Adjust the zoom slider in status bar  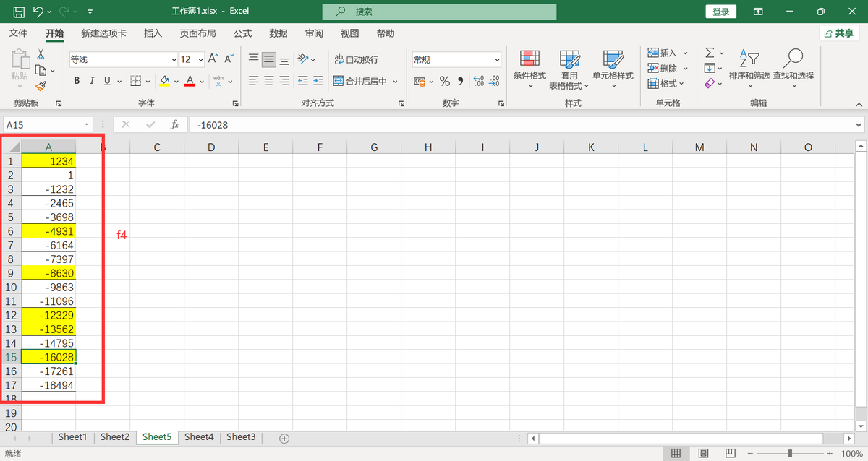point(790,453)
